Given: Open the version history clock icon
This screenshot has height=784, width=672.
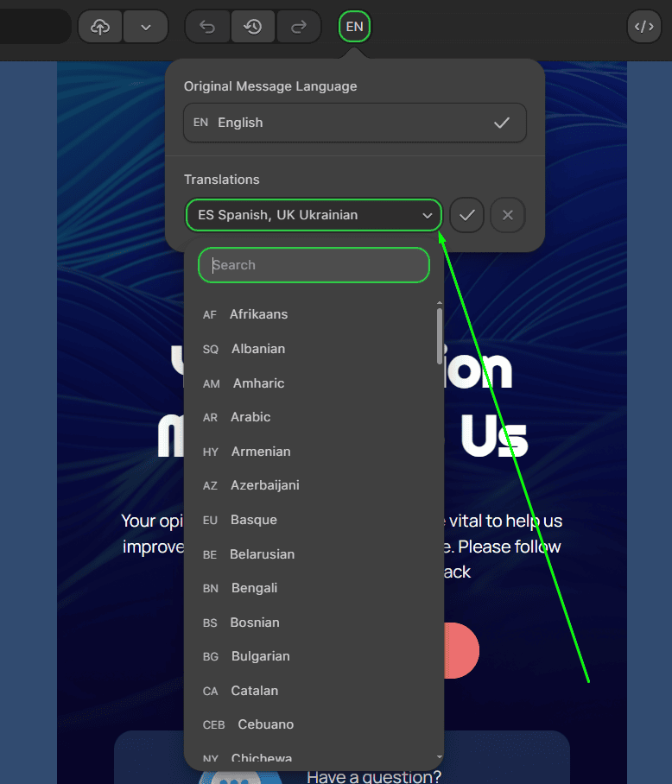Looking at the screenshot, I should click(252, 27).
